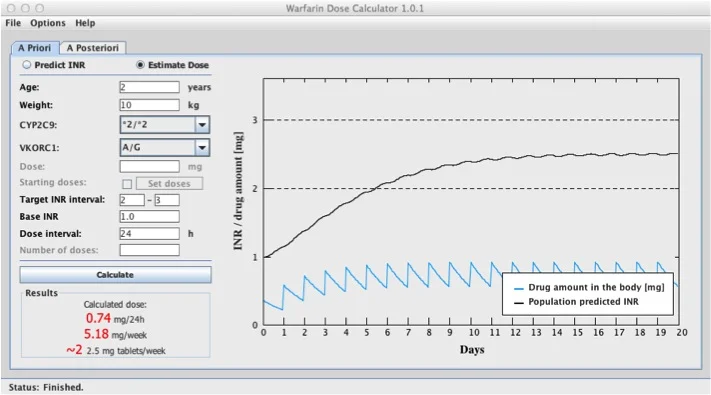Screen dimensions: 711x395
Task: Open the Help menu
Action: pos(85,23)
